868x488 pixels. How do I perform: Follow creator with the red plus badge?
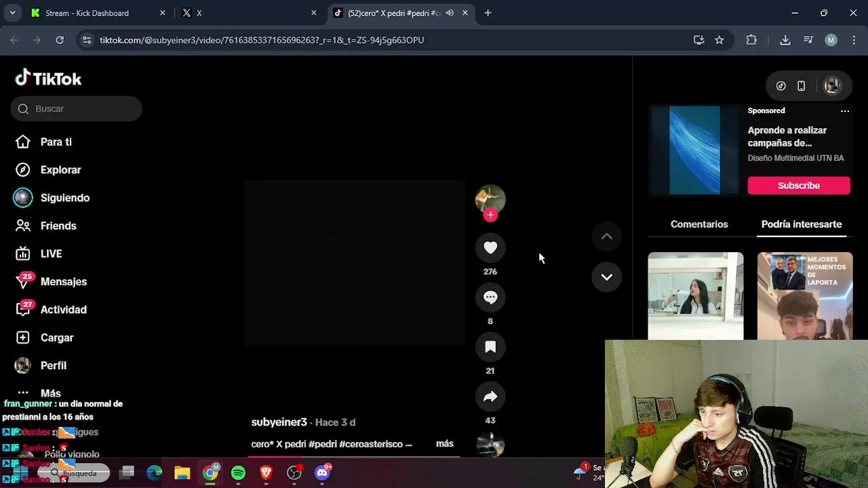click(x=490, y=215)
